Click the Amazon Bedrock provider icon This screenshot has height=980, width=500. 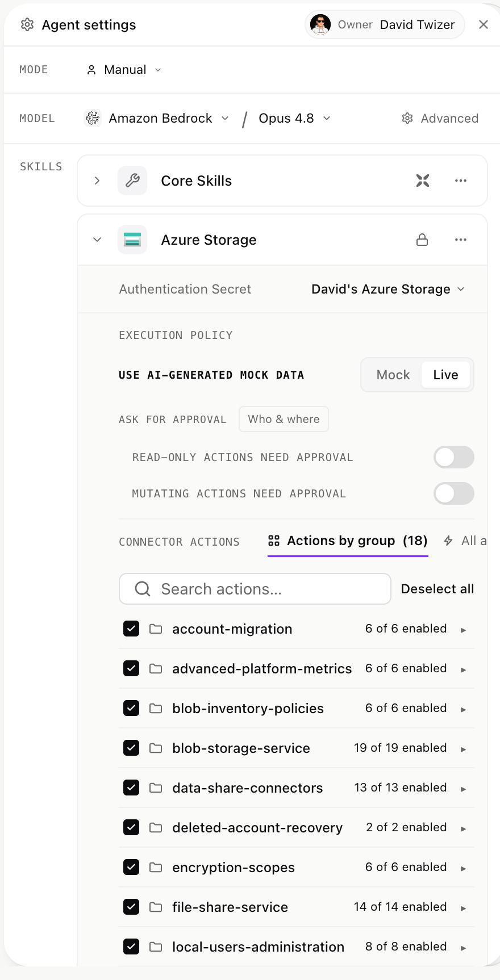(x=93, y=118)
